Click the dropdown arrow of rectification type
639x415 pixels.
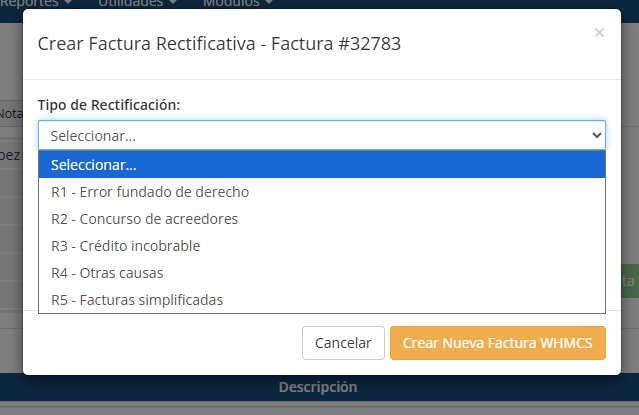pyautogui.click(x=597, y=135)
